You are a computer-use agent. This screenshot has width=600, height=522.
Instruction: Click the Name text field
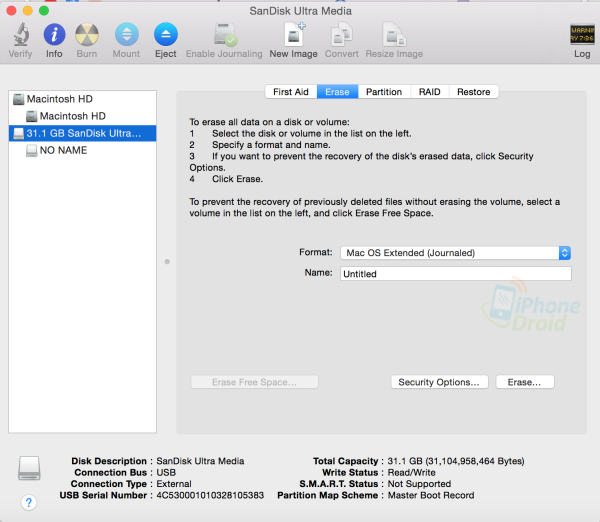click(x=455, y=273)
